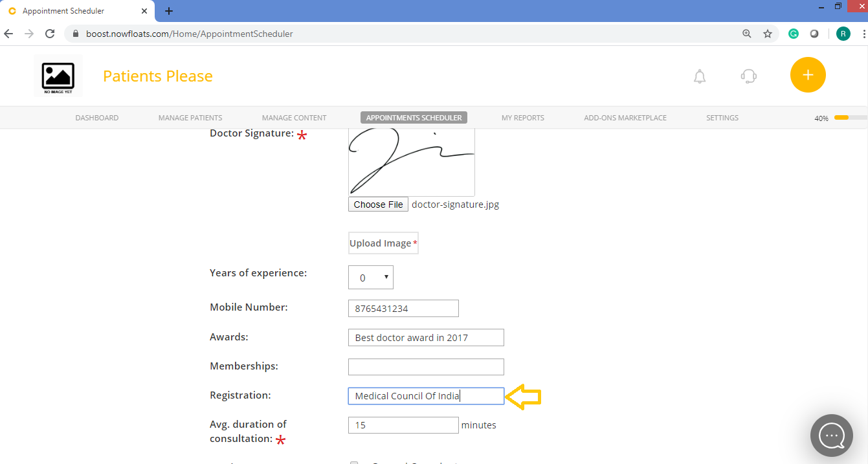
Task: Click the Chrome profile avatar R
Action: tap(843, 33)
